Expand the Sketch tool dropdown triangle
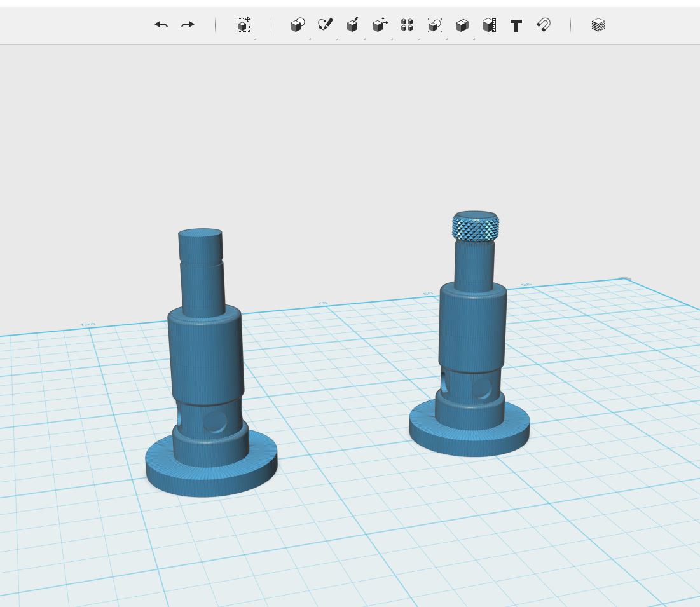The image size is (700, 607). coord(337,39)
